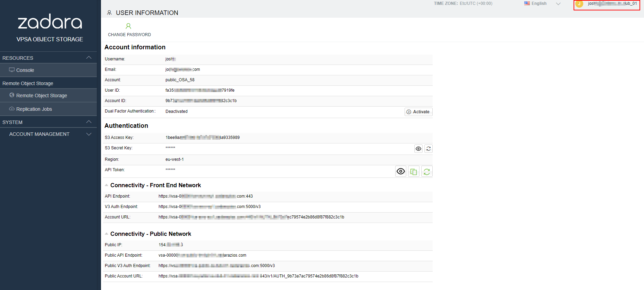This screenshot has width=644, height=290.
Task: Open Replication Jobs in the sidebar
Action: tap(49, 109)
